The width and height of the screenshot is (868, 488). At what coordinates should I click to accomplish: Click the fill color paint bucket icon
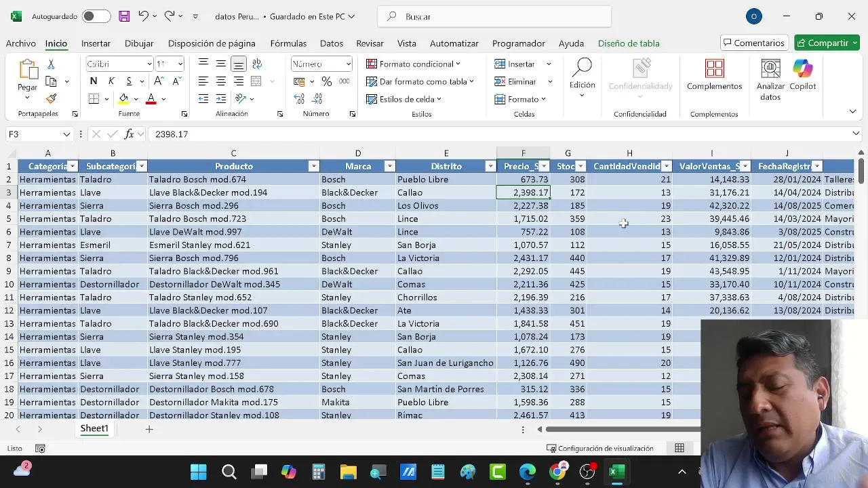pyautogui.click(x=123, y=99)
